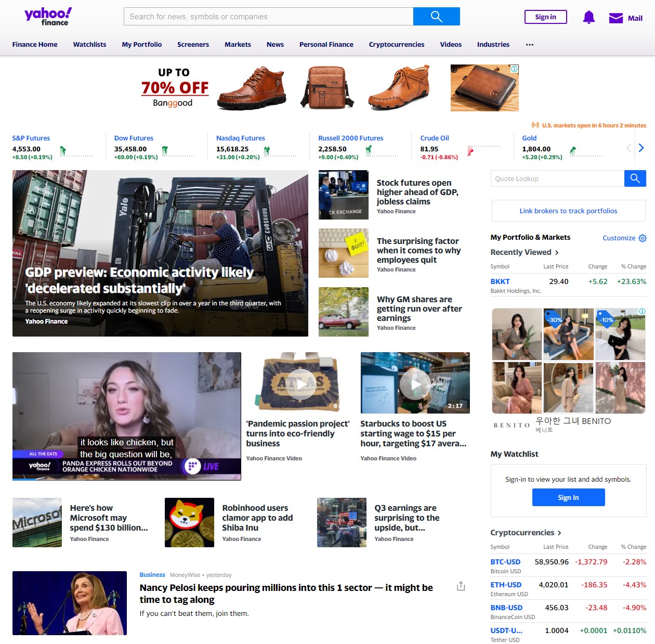Open Yahoo Mail envelope icon
Viewport: 655px width, 644px height.
616,18
